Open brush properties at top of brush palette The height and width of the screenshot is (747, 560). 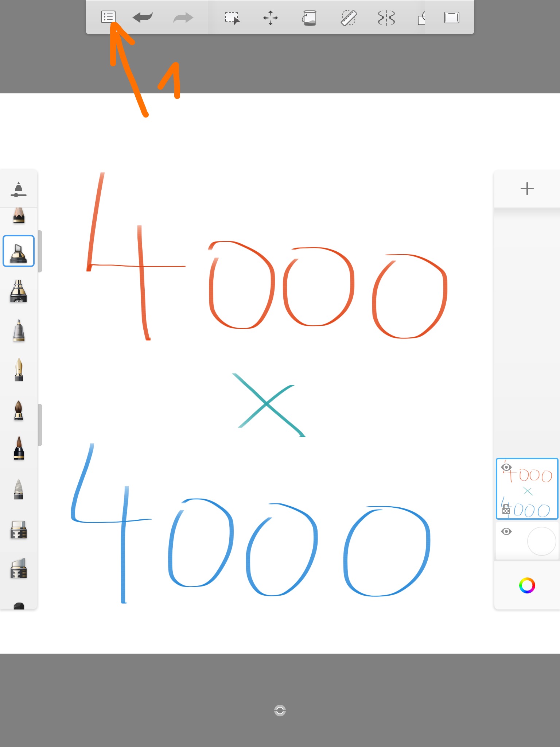click(x=19, y=189)
